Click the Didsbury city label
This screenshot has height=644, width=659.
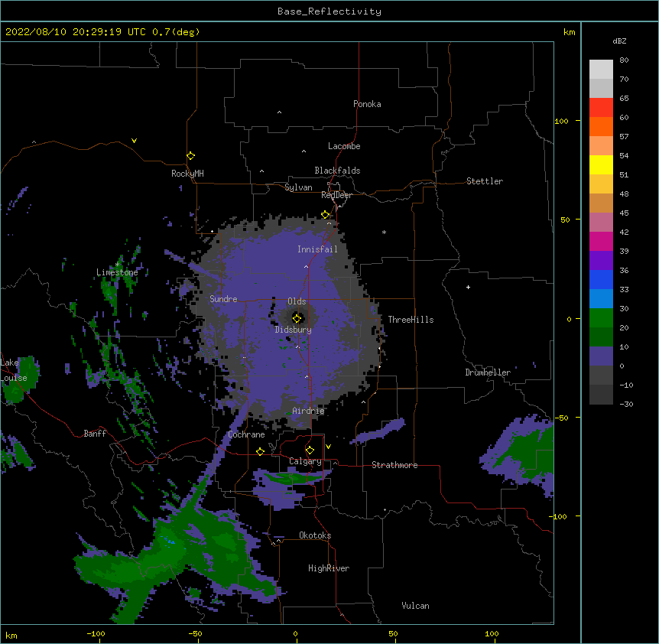(294, 330)
